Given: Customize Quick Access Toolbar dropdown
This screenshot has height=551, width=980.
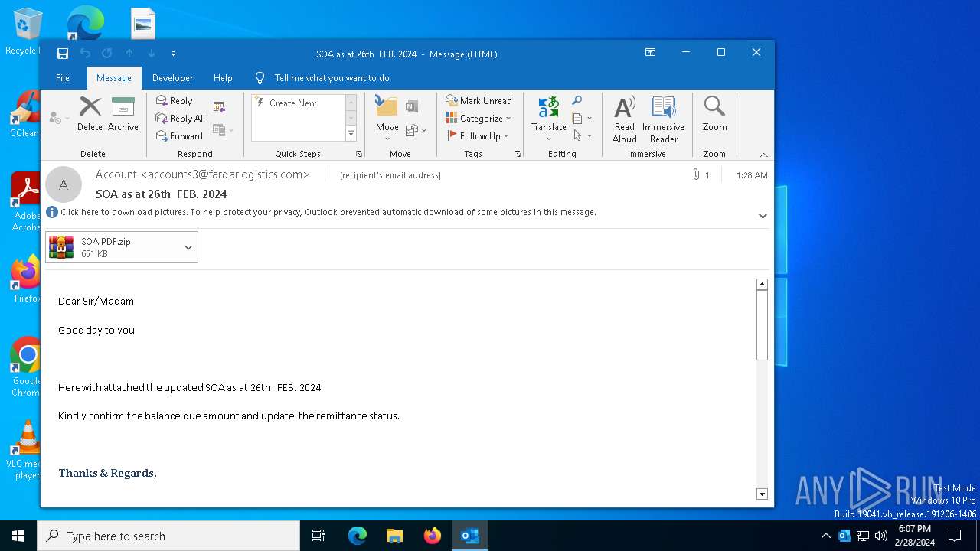Looking at the screenshot, I should [x=174, y=54].
